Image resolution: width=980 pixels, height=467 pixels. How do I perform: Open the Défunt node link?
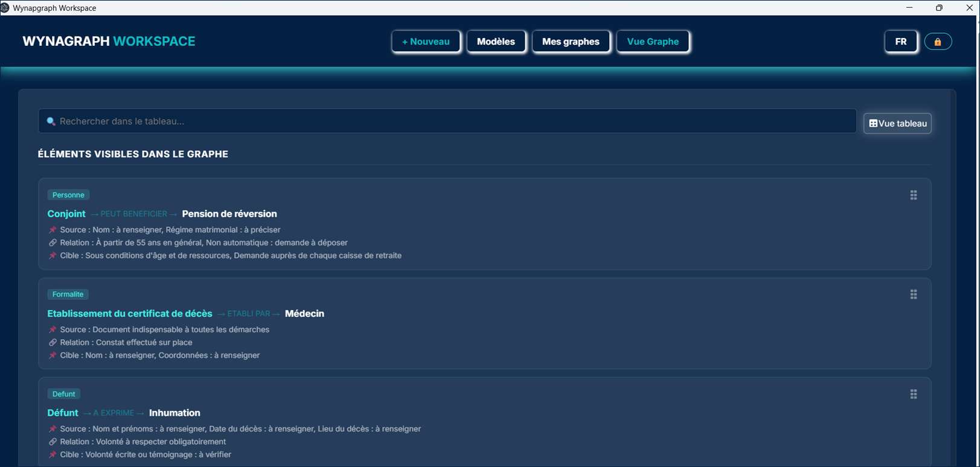[x=63, y=413]
